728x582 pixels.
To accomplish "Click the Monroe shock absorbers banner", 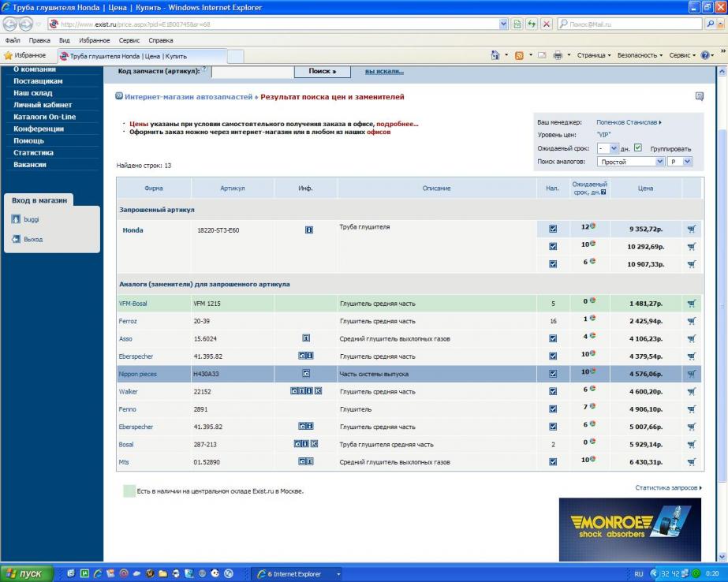I will click(x=630, y=529).
